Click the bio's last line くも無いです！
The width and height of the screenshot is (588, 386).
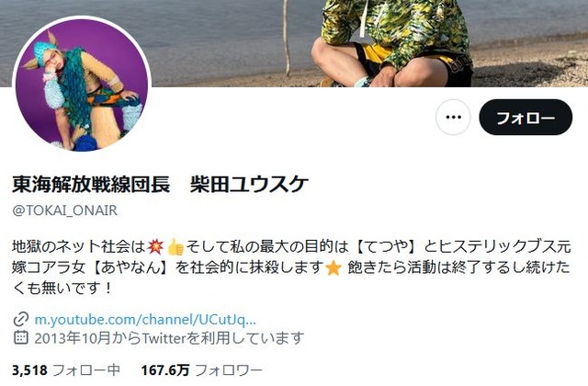coord(62,288)
